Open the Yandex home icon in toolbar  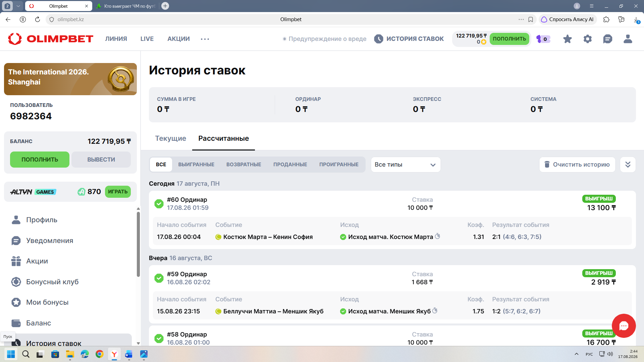(23, 19)
